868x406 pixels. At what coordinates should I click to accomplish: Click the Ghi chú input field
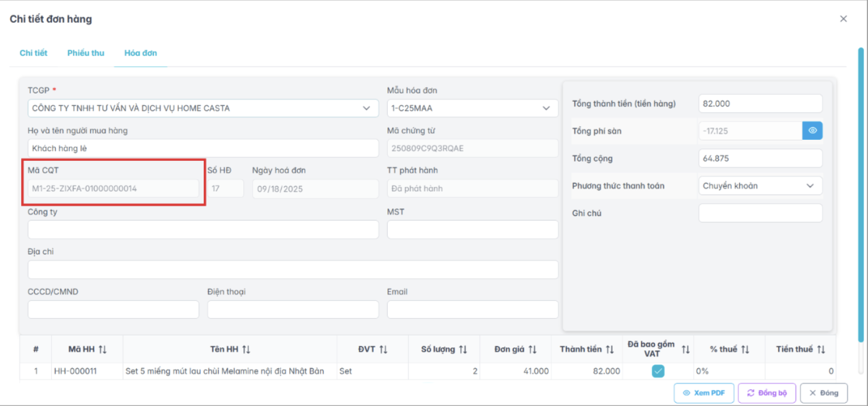tap(760, 213)
